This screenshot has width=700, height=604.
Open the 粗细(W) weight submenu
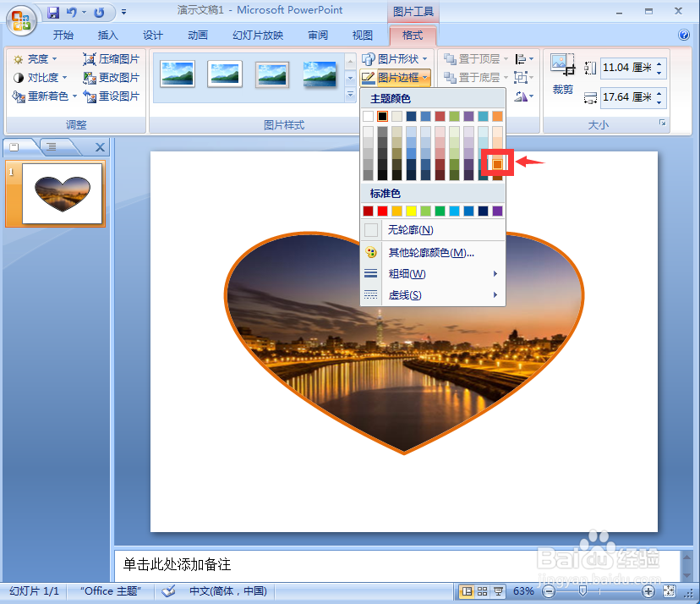433,274
